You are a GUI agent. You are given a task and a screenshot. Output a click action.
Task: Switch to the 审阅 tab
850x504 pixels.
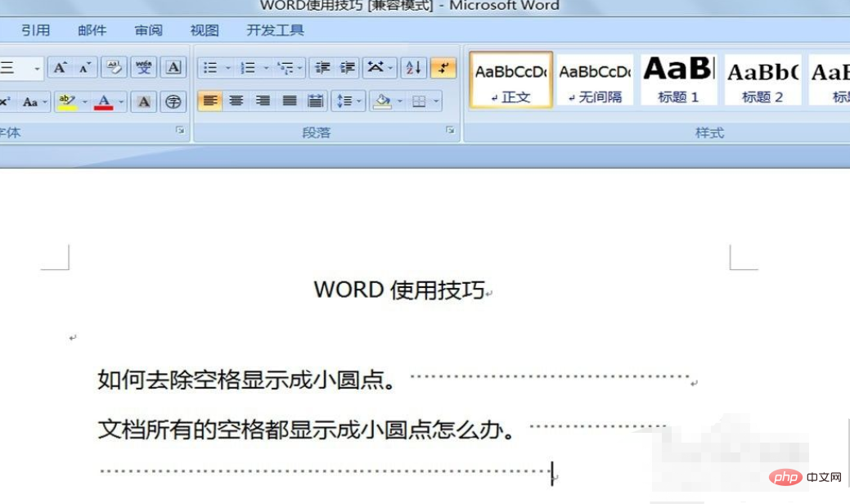pos(149,30)
